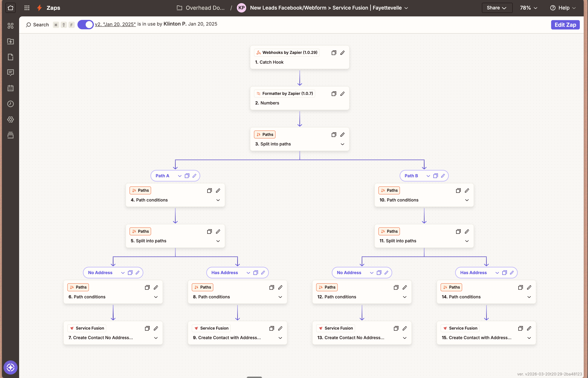588x378 pixels.
Task: Copy step 1 Catch Hook
Action: pos(334,53)
